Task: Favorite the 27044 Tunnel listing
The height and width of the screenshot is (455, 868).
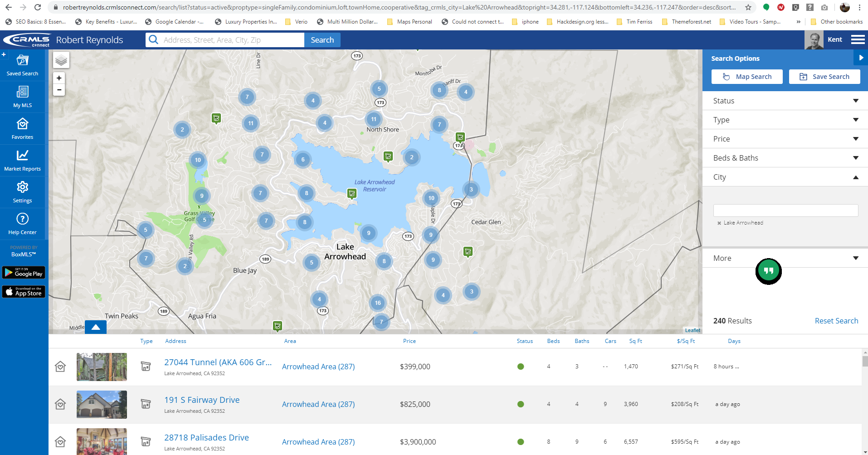Action: point(60,367)
